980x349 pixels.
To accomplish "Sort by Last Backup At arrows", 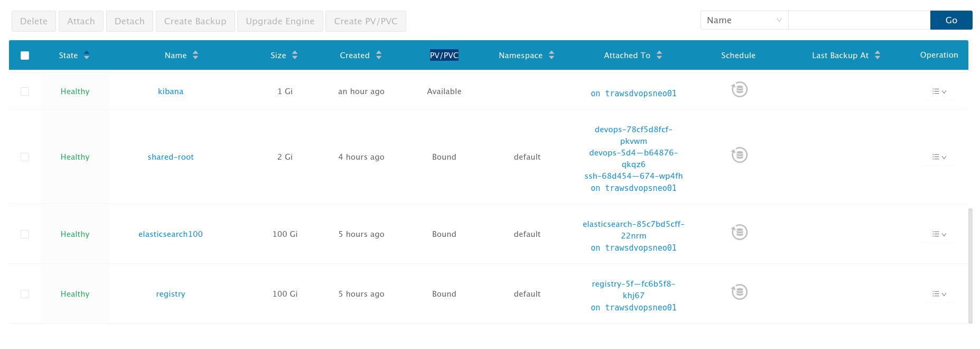I will (x=878, y=55).
